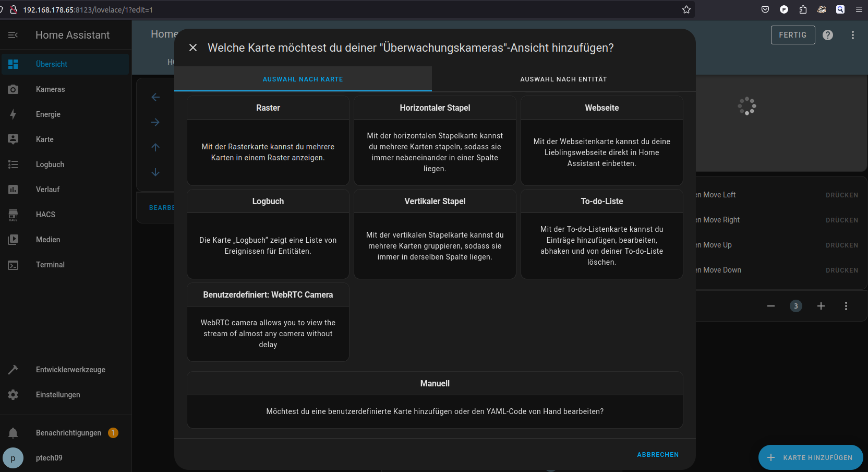Image resolution: width=868 pixels, height=472 pixels.
Task: Open the dashboard three-dot overflow menu
Action: 853,35
